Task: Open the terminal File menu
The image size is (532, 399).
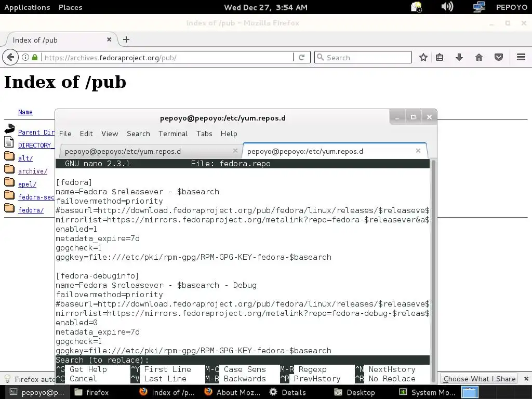Action: (65, 134)
